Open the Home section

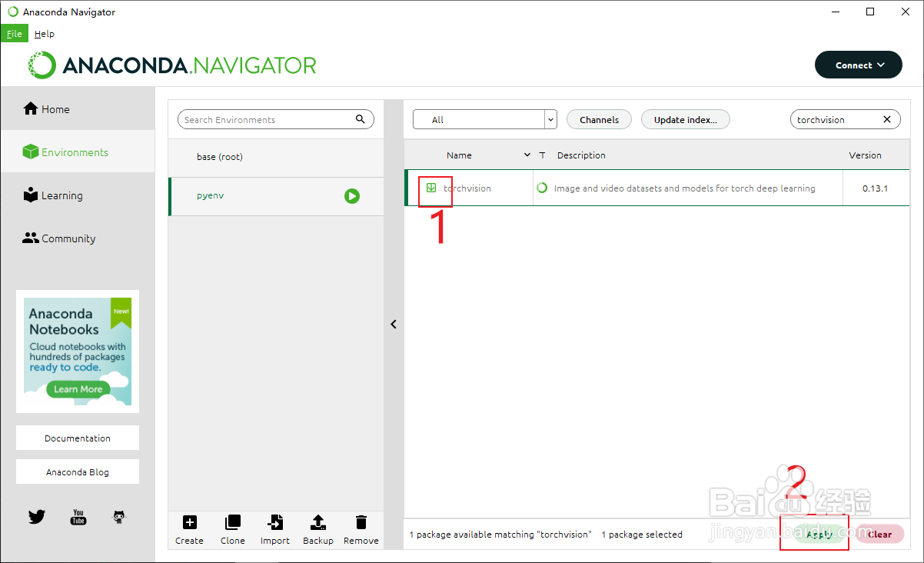78,109
